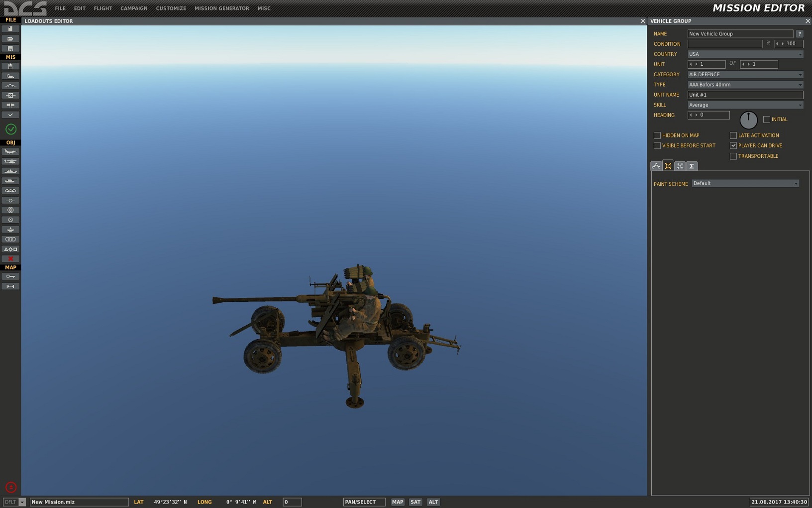This screenshot has height=508, width=812.
Task: Switch to the summary sigma tab
Action: tap(692, 166)
